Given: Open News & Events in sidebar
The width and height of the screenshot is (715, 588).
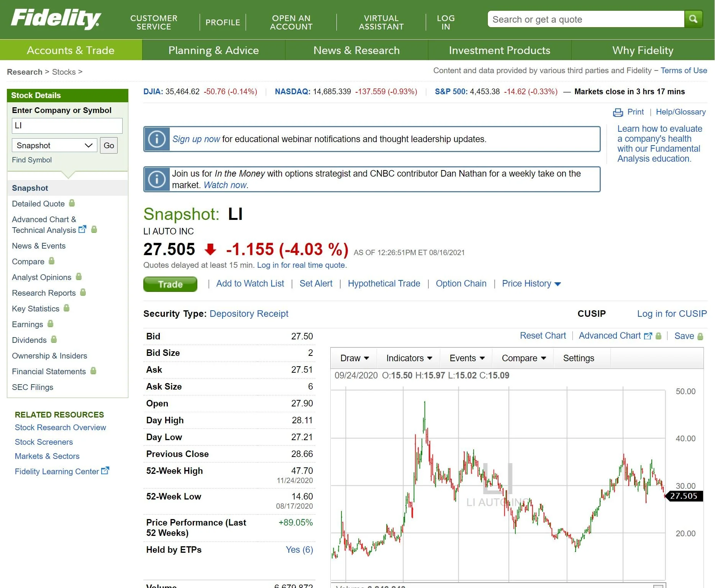Looking at the screenshot, I should click(39, 246).
